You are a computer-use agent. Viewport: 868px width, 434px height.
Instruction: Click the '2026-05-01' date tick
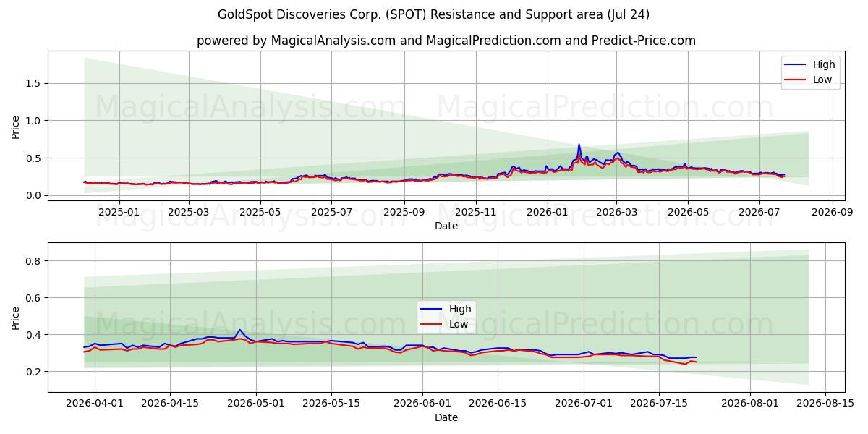[x=256, y=404]
